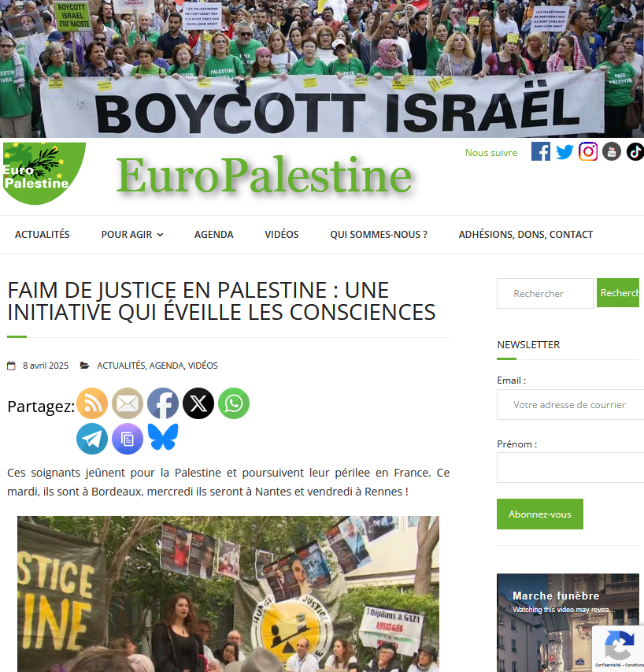
Task: Share via the orange RSS feed icon
Action: click(x=92, y=403)
